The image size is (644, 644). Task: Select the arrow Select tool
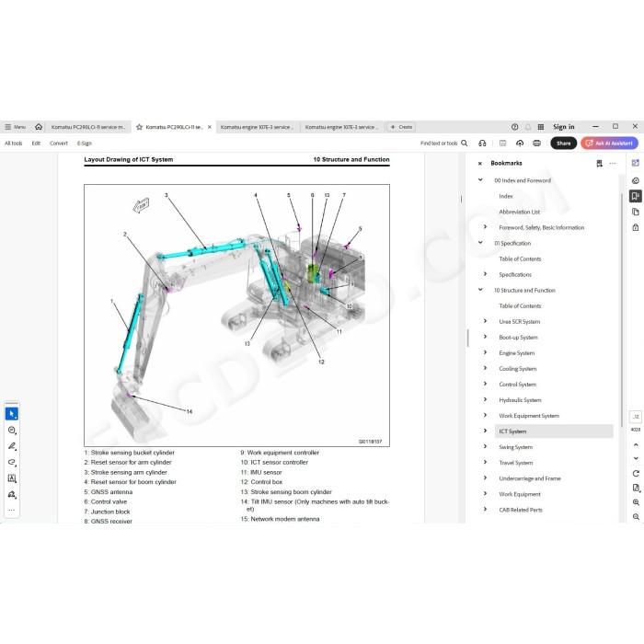pos(11,414)
